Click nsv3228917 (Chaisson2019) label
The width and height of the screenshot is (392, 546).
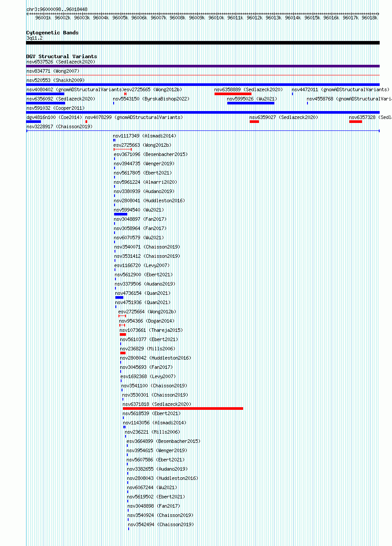coord(59,126)
